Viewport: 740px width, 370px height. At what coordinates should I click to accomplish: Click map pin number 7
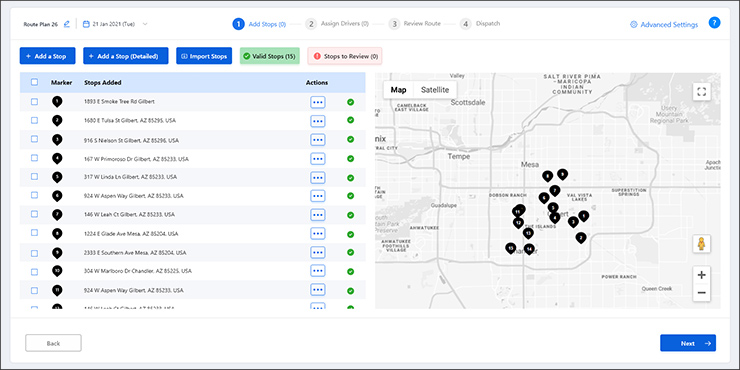click(555, 190)
